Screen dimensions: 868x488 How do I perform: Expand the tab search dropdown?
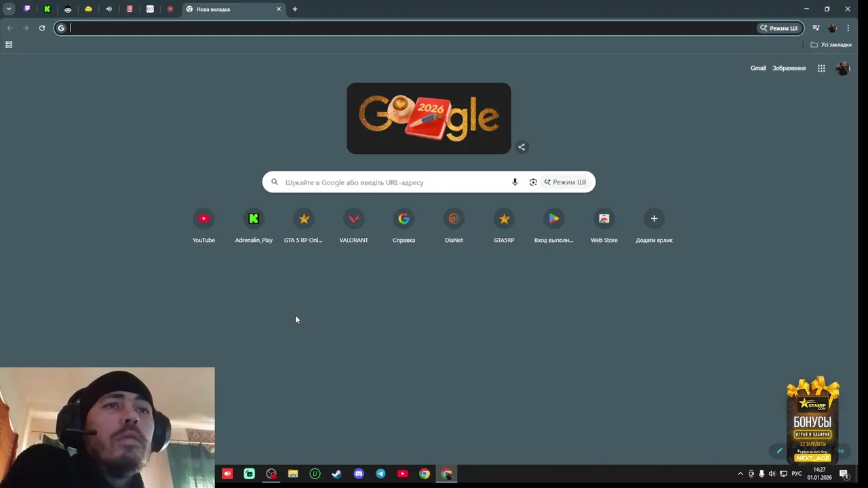(x=9, y=9)
